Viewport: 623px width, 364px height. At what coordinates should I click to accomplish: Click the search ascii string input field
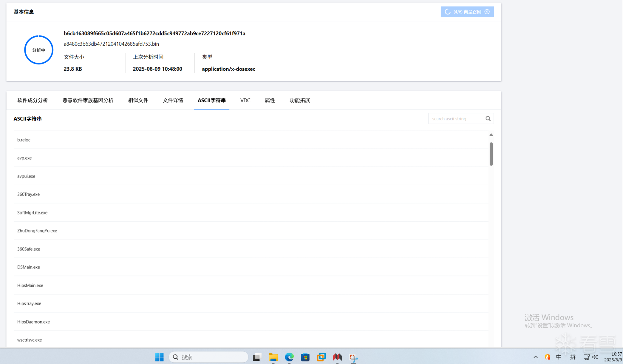(x=456, y=119)
